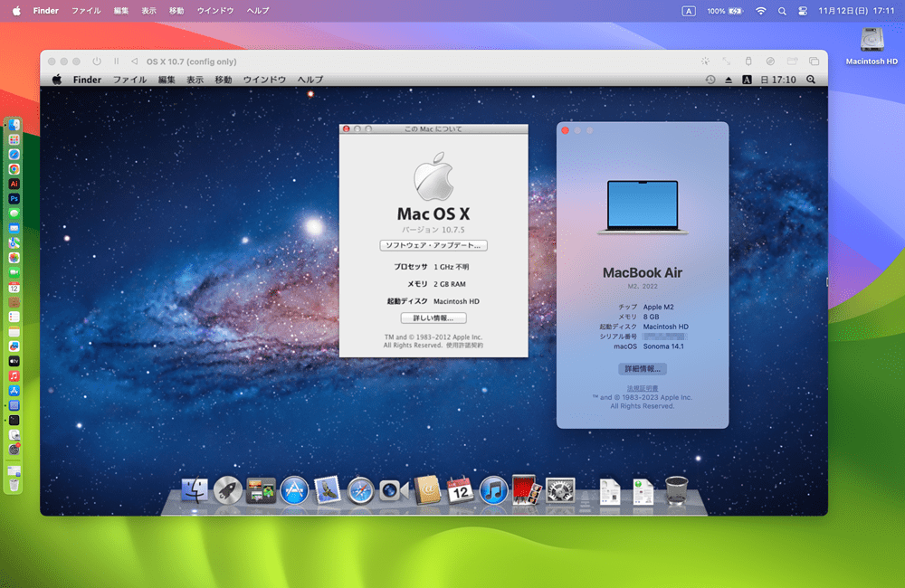
Task: Open Mail stamp icon in guest dock
Action: click(x=328, y=491)
